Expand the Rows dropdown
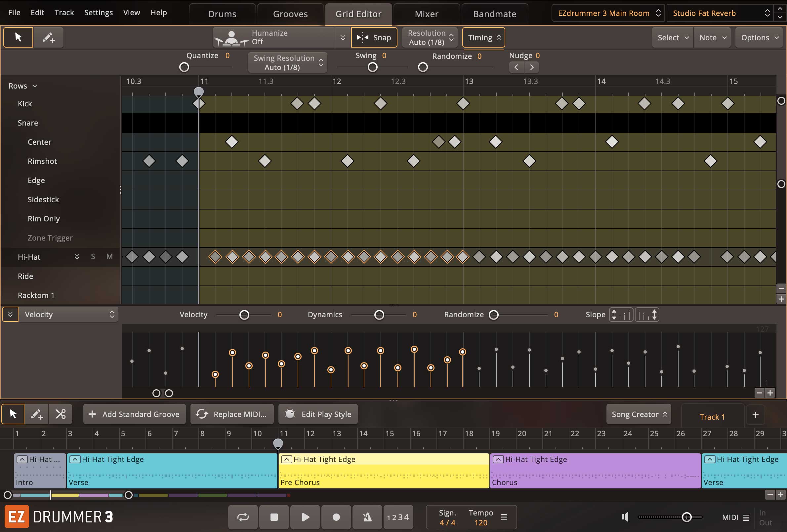 (22, 86)
